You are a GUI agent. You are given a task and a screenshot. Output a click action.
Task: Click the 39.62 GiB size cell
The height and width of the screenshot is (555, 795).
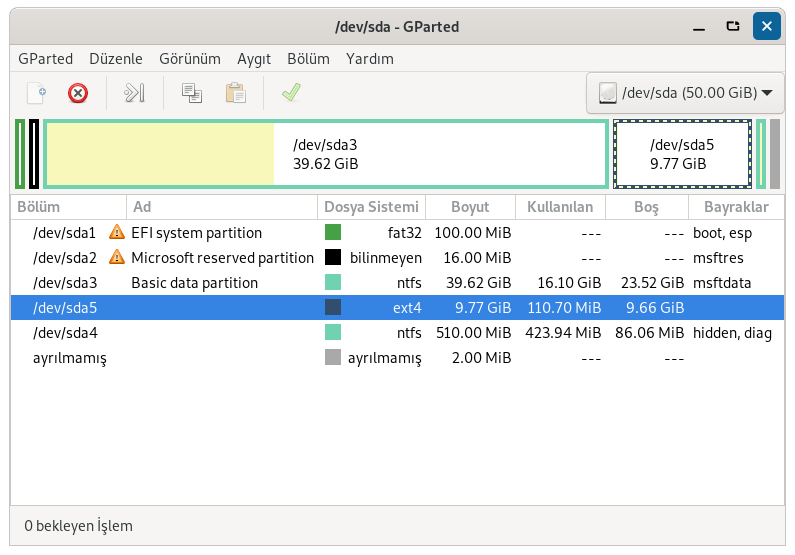click(479, 282)
